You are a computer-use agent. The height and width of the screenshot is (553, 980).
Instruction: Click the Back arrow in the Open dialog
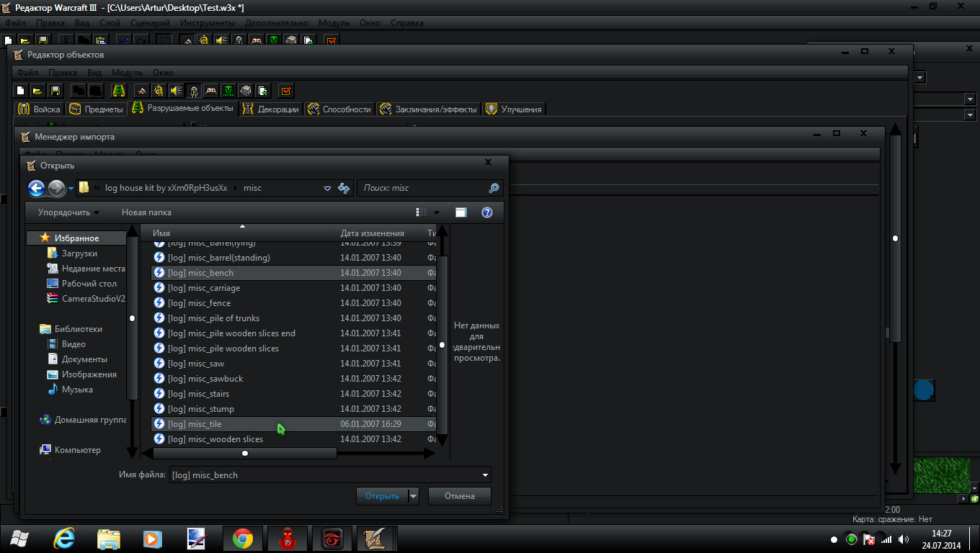(x=37, y=189)
